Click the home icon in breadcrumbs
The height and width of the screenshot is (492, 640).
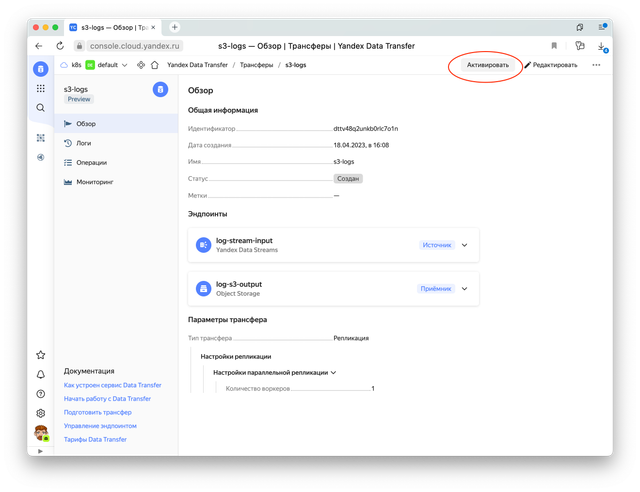(155, 65)
